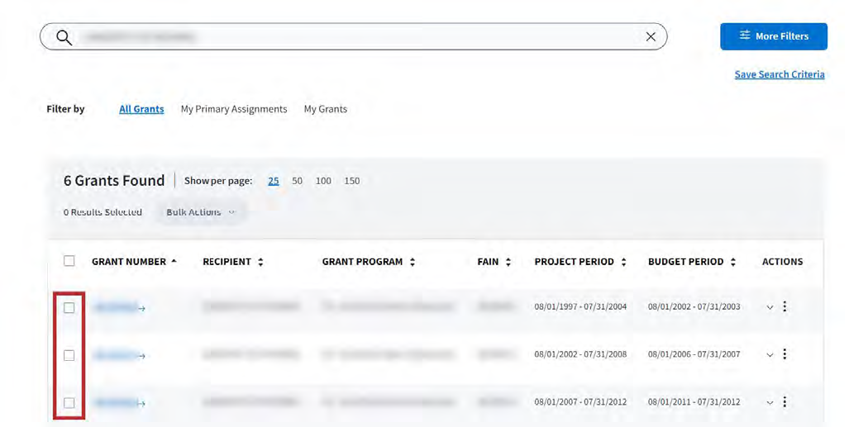Clear the search field with X icon

click(x=651, y=37)
